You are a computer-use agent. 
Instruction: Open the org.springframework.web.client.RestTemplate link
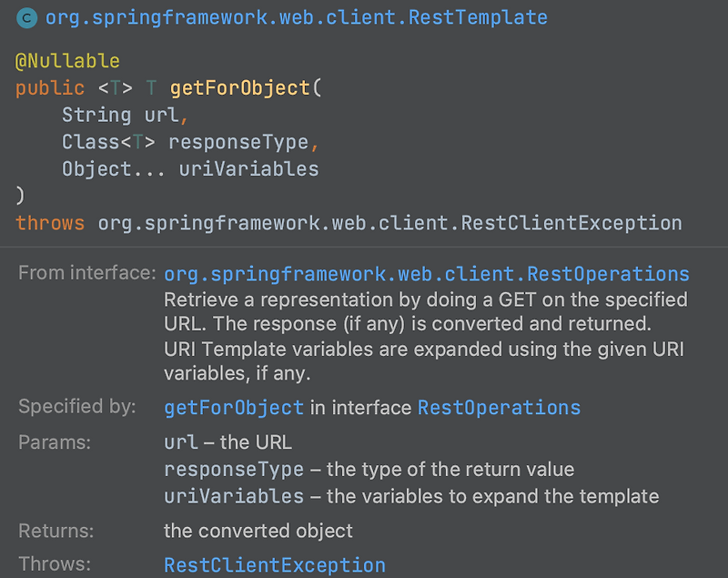[297, 18]
